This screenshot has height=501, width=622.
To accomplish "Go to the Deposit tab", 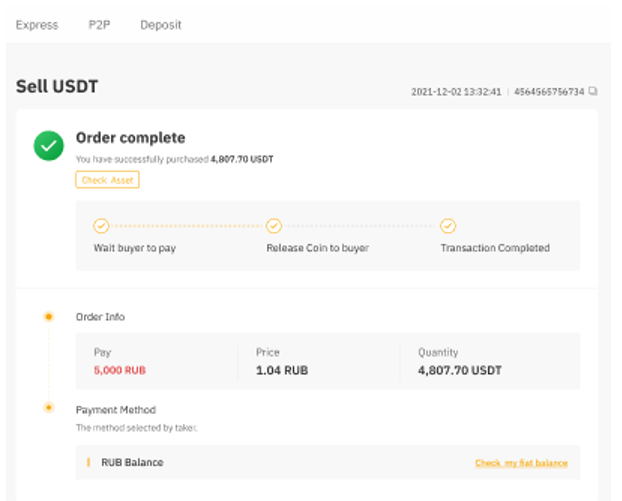I will 161,25.
